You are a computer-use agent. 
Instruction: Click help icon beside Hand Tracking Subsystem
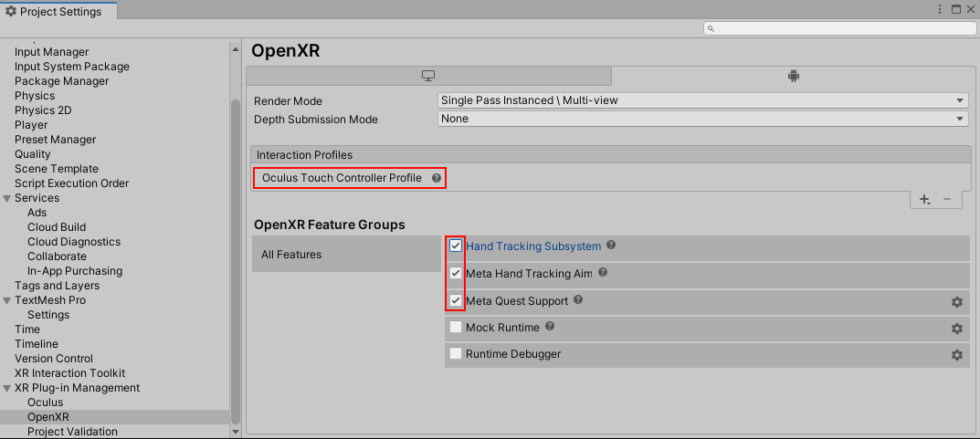[611, 246]
